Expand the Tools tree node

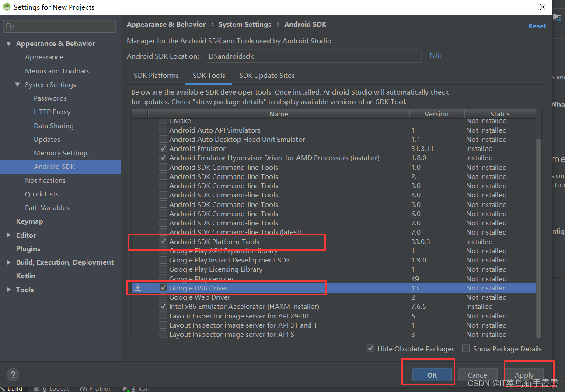[9, 290]
